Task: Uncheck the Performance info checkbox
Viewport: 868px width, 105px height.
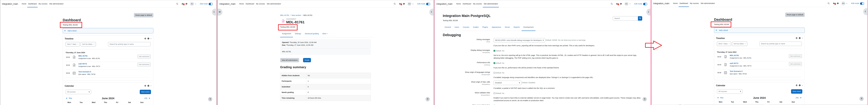Action: point(494,63)
